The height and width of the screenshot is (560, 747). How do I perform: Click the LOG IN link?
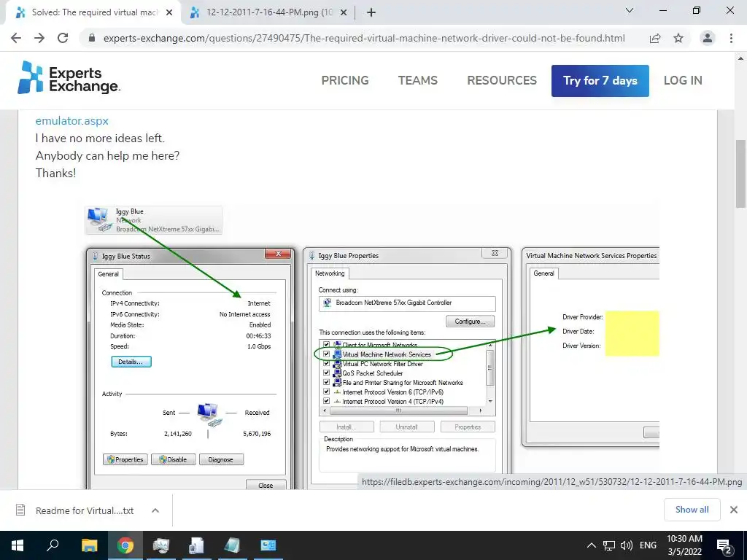[683, 80]
